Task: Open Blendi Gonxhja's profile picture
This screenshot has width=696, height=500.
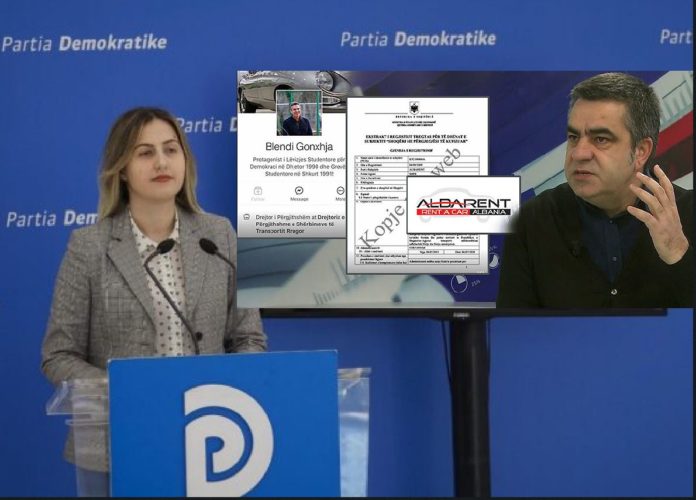Action: tap(298, 114)
